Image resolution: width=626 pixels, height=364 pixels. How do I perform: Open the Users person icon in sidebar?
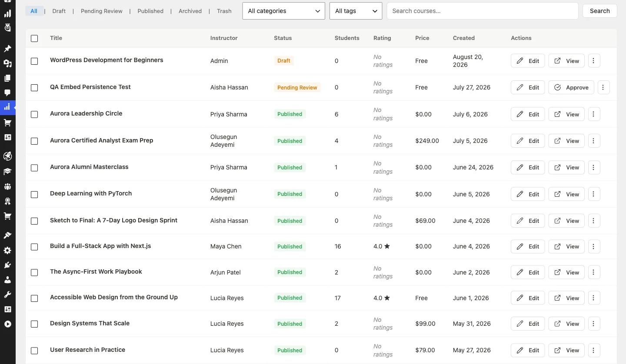click(x=7, y=280)
